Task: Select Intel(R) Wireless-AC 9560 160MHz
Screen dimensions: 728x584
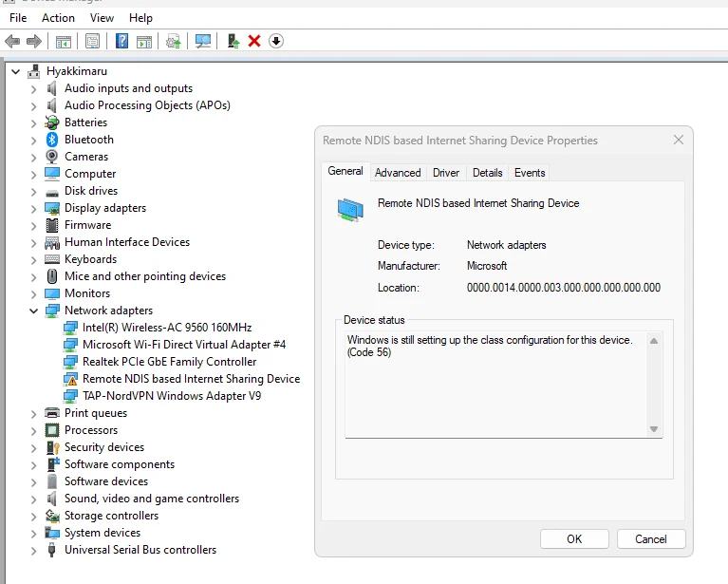Action: pyautogui.click(x=167, y=328)
